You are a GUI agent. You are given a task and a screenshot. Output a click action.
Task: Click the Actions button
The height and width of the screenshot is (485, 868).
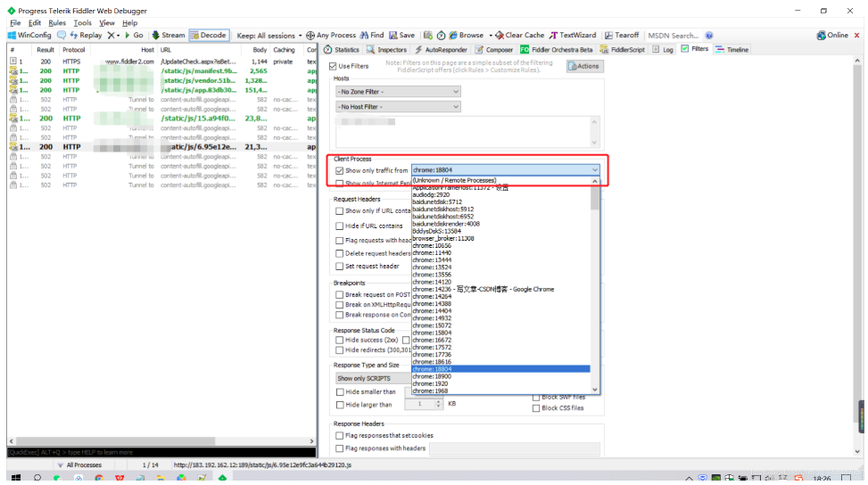pyautogui.click(x=584, y=66)
